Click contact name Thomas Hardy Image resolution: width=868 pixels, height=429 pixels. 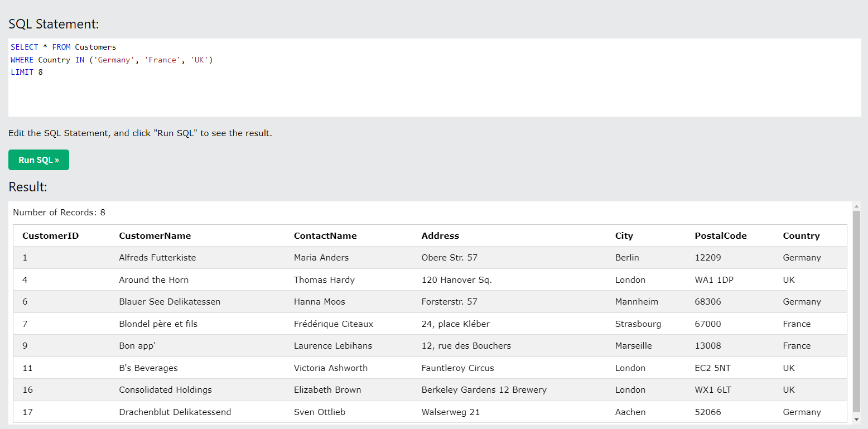pos(325,279)
